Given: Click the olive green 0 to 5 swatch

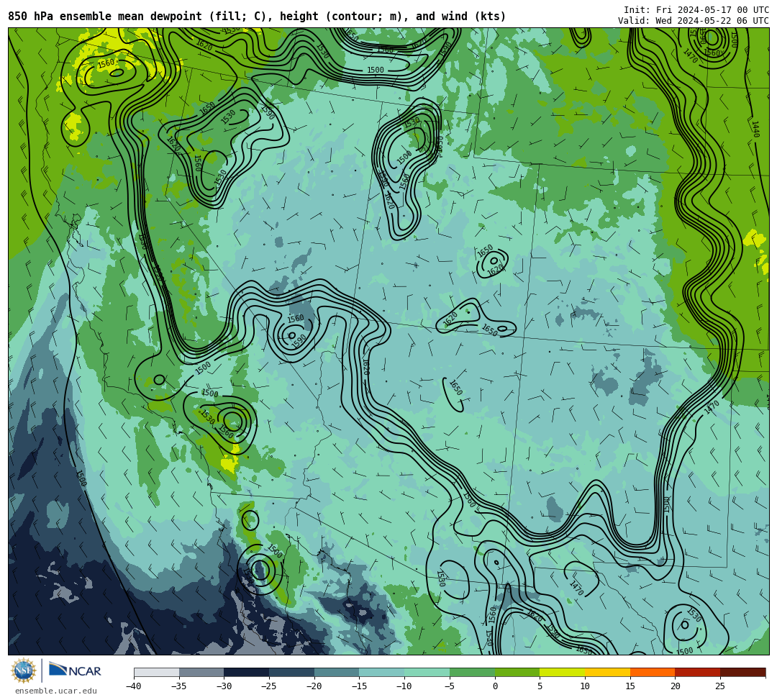Looking at the screenshot, I should click(x=517, y=672).
